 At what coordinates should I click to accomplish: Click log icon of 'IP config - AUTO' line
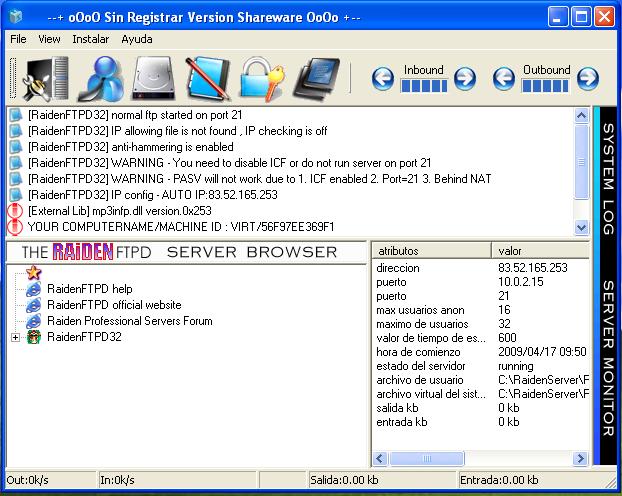point(15,195)
